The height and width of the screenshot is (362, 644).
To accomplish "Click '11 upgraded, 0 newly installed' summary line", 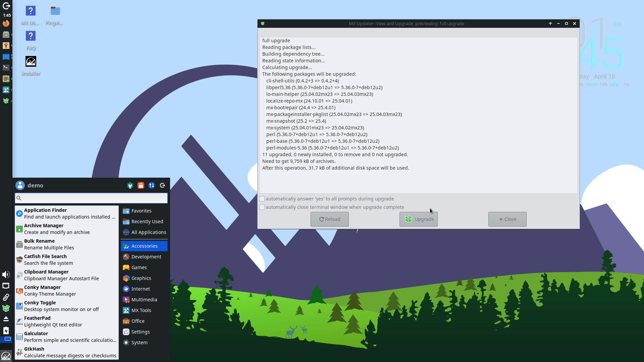I will coord(335,155).
